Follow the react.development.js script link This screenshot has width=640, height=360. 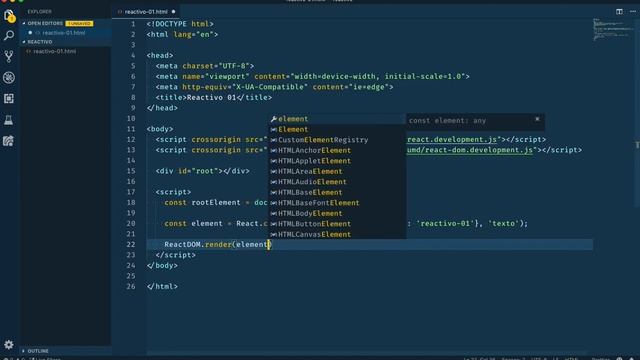[452, 140]
